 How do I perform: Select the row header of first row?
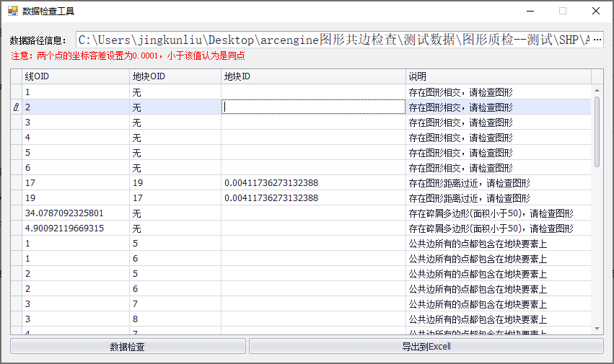[x=16, y=92]
